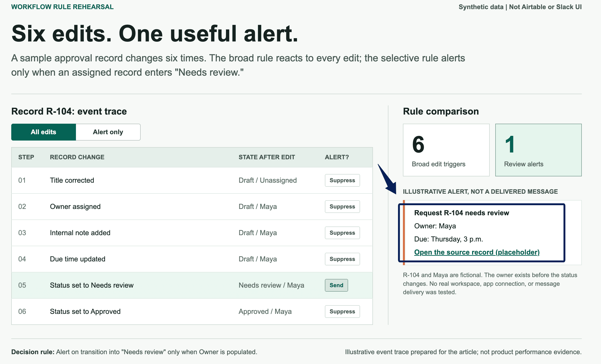
Task: Click 'ILLUSTRATIVE ALERT, NOT A DELIVERED MESSAGE' label
Action: [480, 192]
